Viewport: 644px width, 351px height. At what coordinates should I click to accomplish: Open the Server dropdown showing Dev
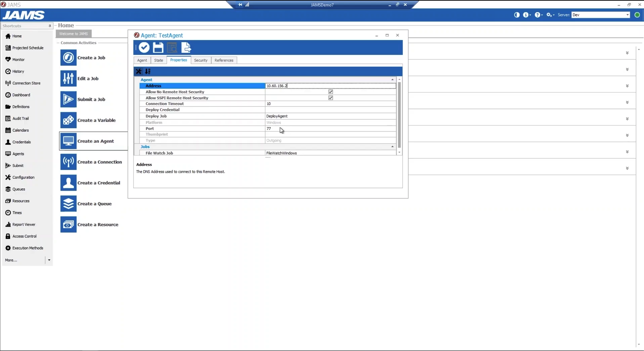[x=627, y=15]
